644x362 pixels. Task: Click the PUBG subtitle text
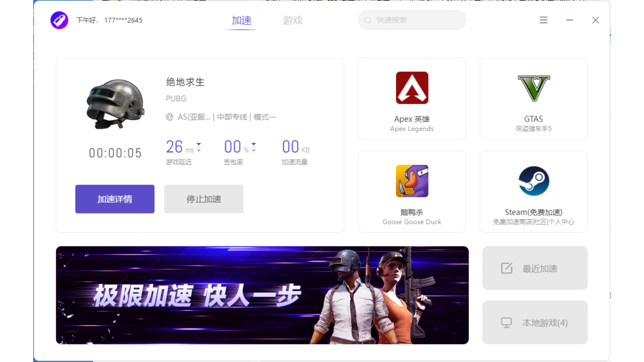coord(176,99)
